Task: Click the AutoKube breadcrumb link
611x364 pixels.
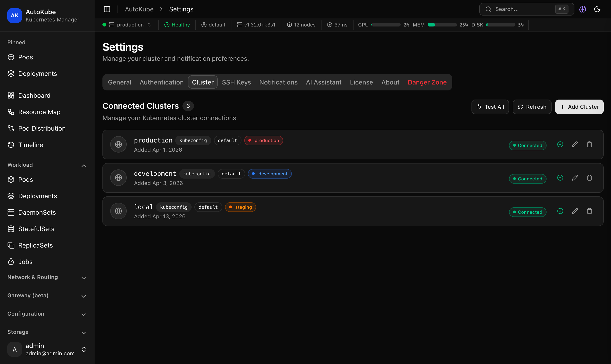Action: (139, 9)
